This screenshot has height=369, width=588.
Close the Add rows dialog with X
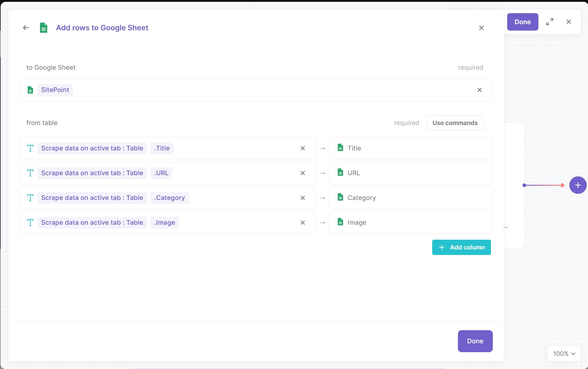click(x=481, y=28)
